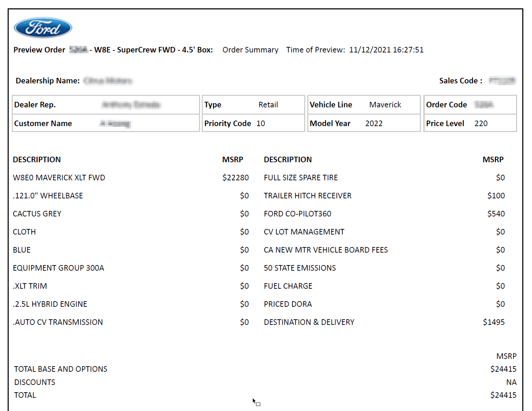Screen dimensions: 532x411
Task: Click the blurred dealership name value
Action: click(x=108, y=81)
